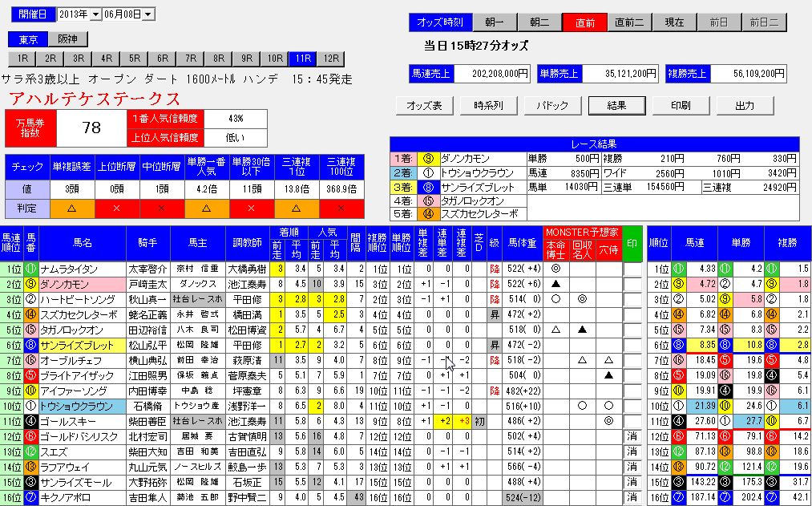Select the highlighted 11R race
Screen dimensions: 812x506
302,59
